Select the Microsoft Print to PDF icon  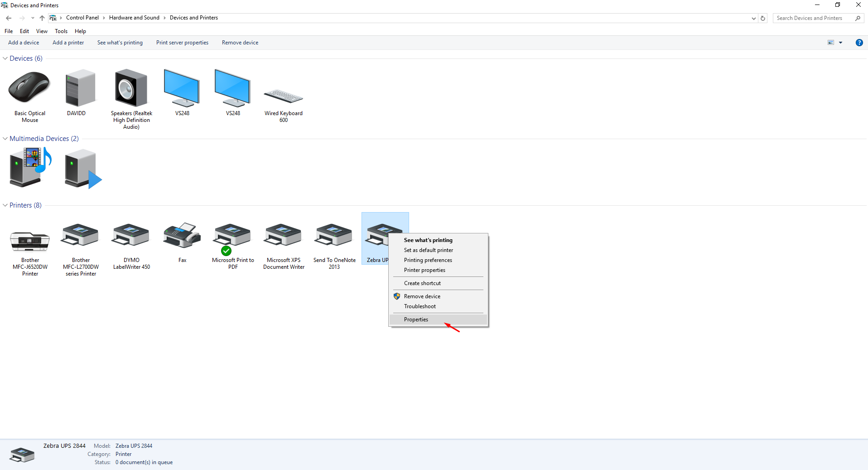pyautogui.click(x=233, y=235)
